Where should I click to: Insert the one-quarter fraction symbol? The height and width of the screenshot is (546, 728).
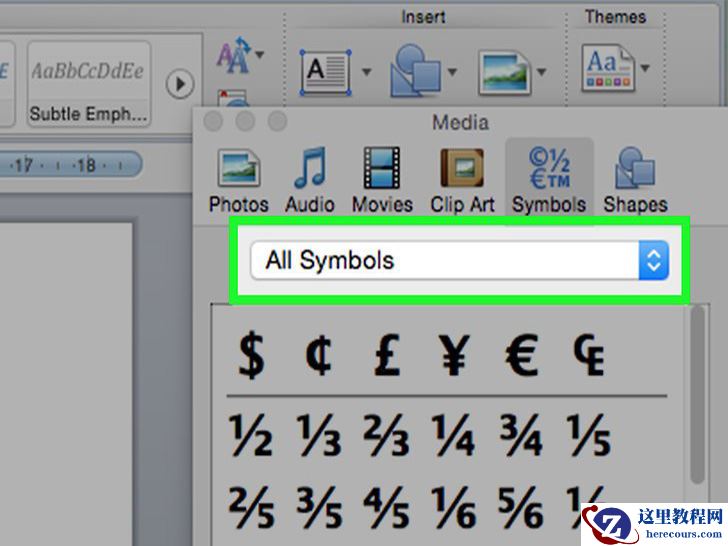click(454, 435)
